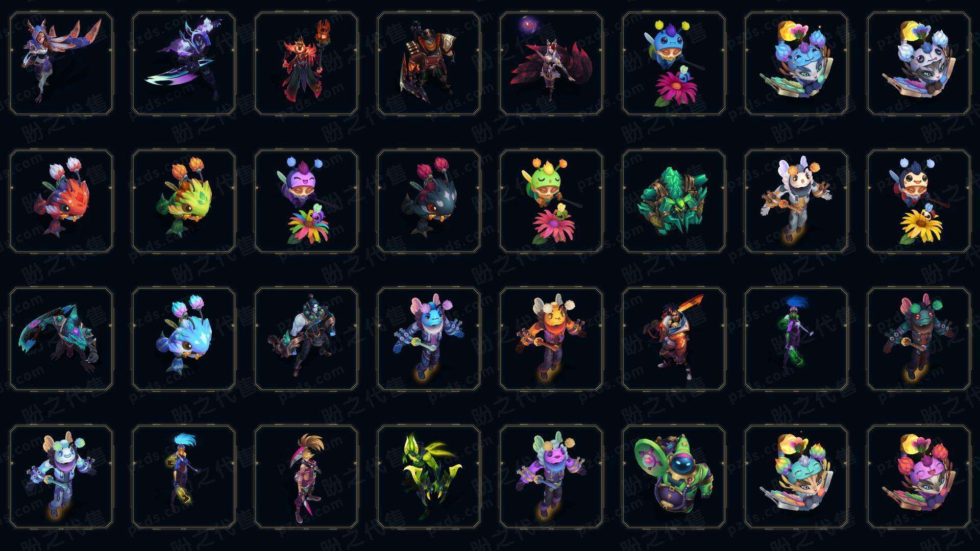The width and height of the screenshot is (980, 551).
Task: Select the armored warrior holding axe thumbnail
Action: (x=429, y=64)
